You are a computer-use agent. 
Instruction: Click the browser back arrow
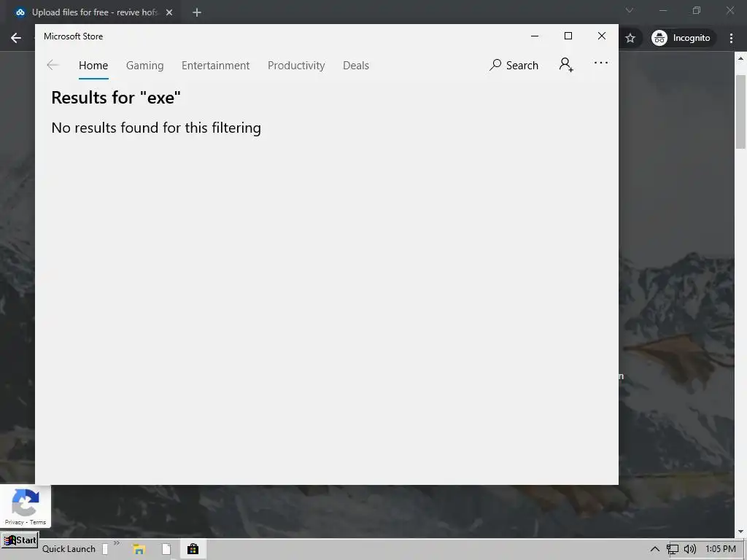pyautogui.click(x=16, y=38)
